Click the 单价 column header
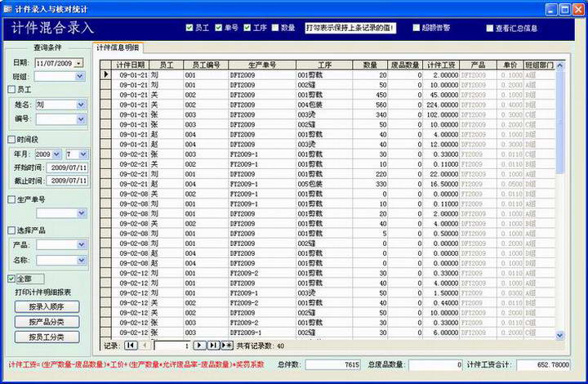This screenshot has height=384, width=588. [x=510, y=65]
